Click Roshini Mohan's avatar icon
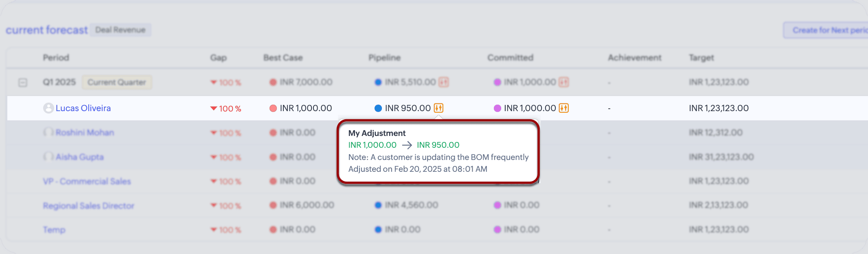 click(x=48, y=132)
